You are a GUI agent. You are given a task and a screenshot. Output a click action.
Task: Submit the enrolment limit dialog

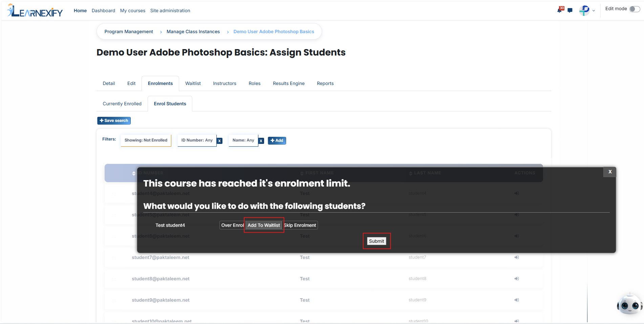(377, 241)
